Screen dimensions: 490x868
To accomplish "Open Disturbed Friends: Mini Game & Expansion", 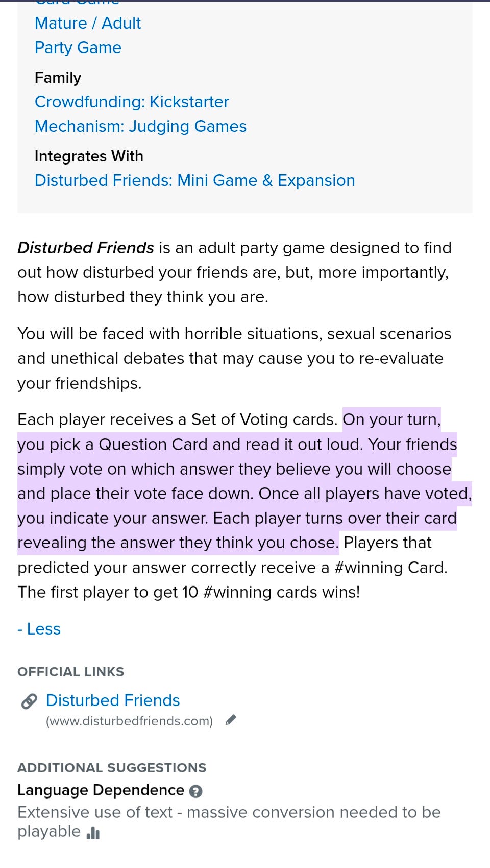I will tap(194, 181).
